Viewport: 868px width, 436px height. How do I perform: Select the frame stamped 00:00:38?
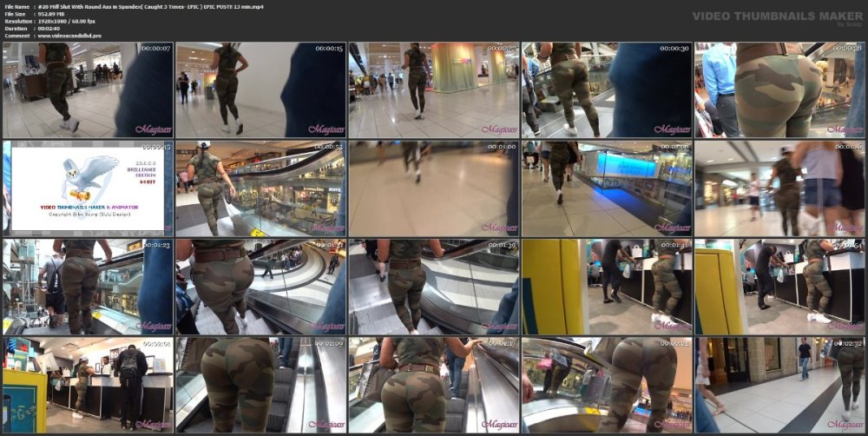point(779,89)
